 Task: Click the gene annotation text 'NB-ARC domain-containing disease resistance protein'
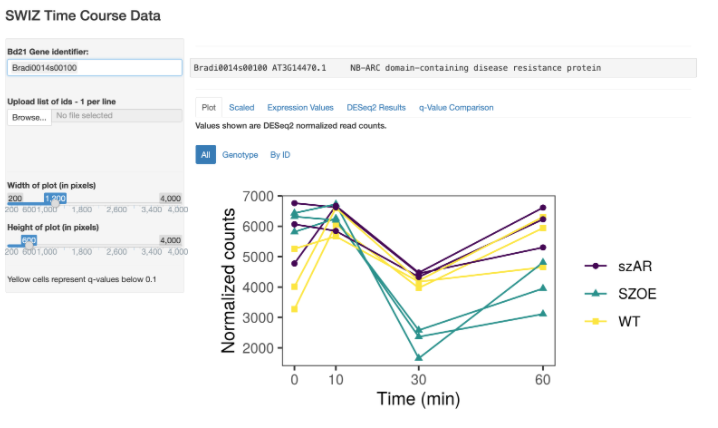[475, 68]
